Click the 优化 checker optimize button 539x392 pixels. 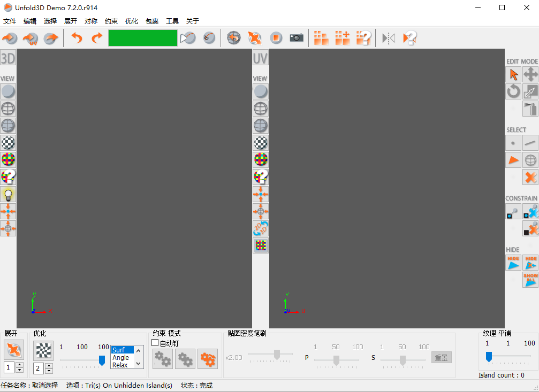[43, 351]
